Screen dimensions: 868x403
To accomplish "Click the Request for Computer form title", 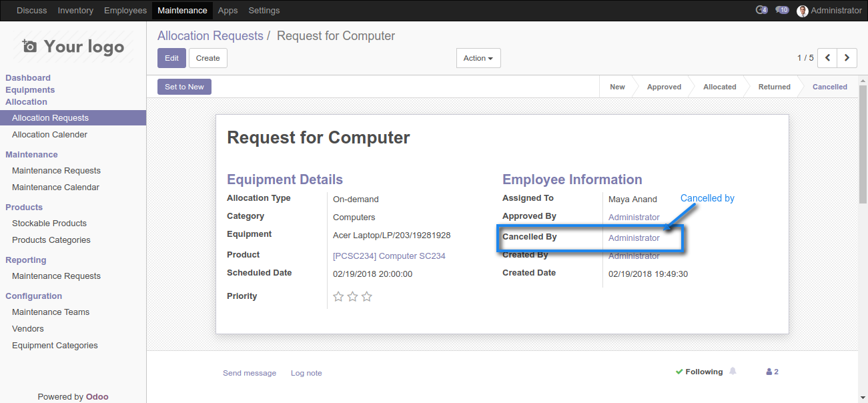I will tap(318, 138).
